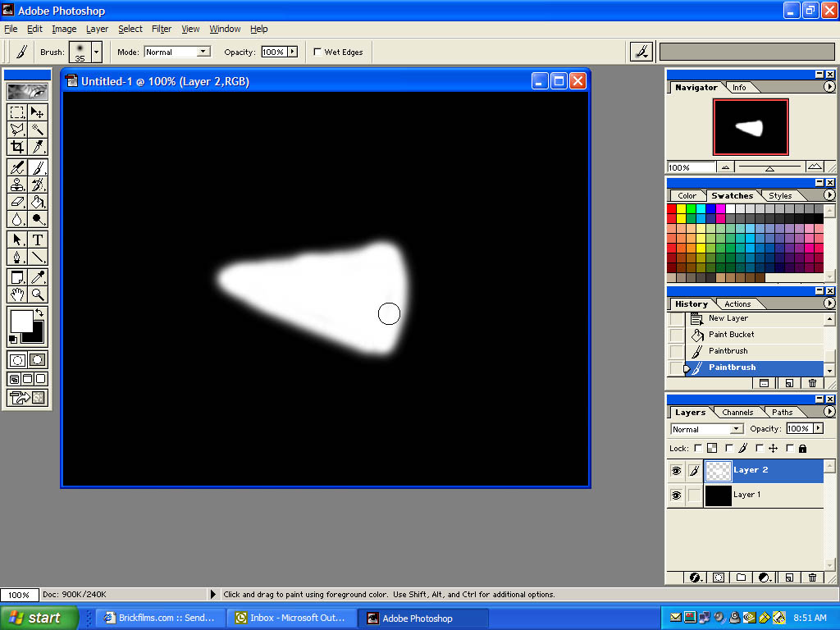
Task: Open the Filter menu
Action: point(162,29)
